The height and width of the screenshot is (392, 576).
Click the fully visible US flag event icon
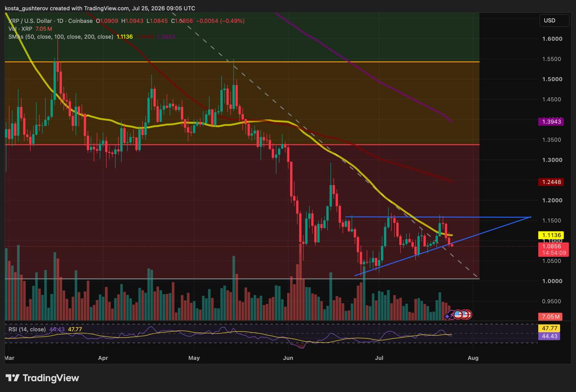(x=458, y=315)
